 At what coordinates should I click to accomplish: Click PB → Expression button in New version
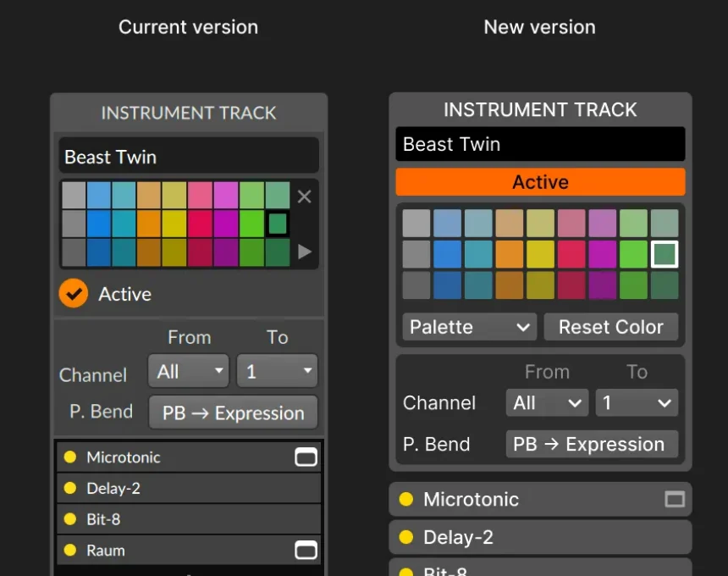tap(592, 444)
